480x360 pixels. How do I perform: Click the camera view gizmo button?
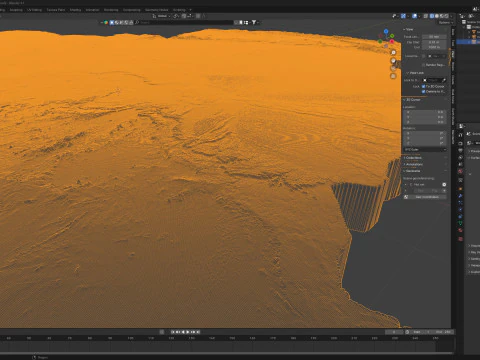[x=393, y=68]
